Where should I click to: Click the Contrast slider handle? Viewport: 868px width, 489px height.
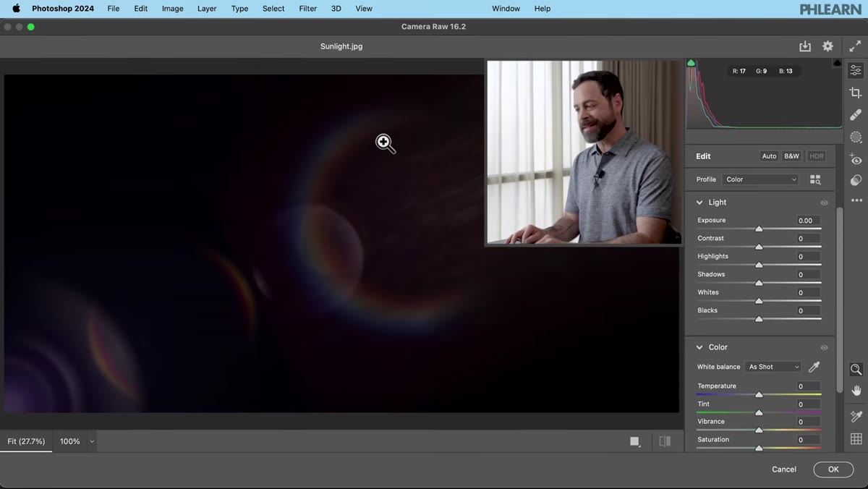pyautogui.click(x=759, y=247)
